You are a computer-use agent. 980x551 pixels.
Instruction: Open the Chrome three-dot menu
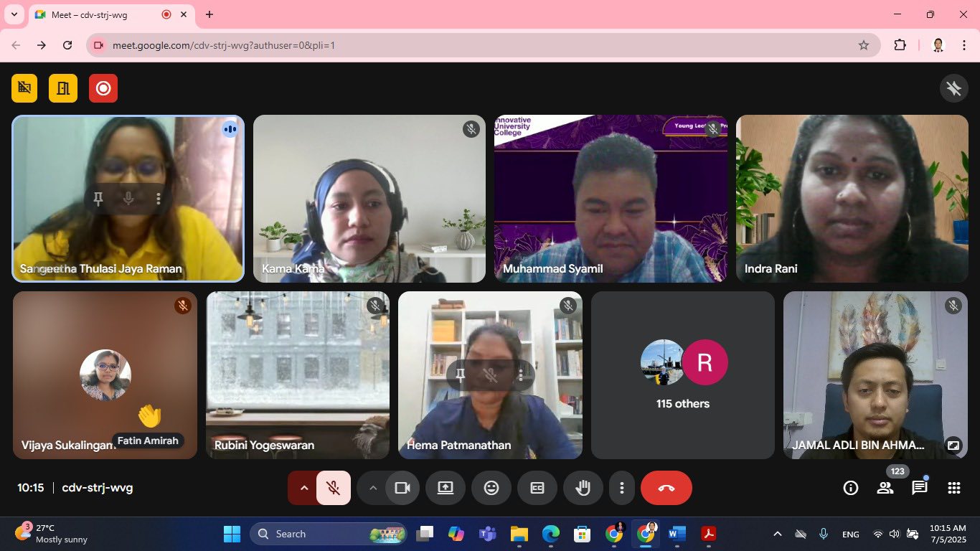click(x=963, y=45)
